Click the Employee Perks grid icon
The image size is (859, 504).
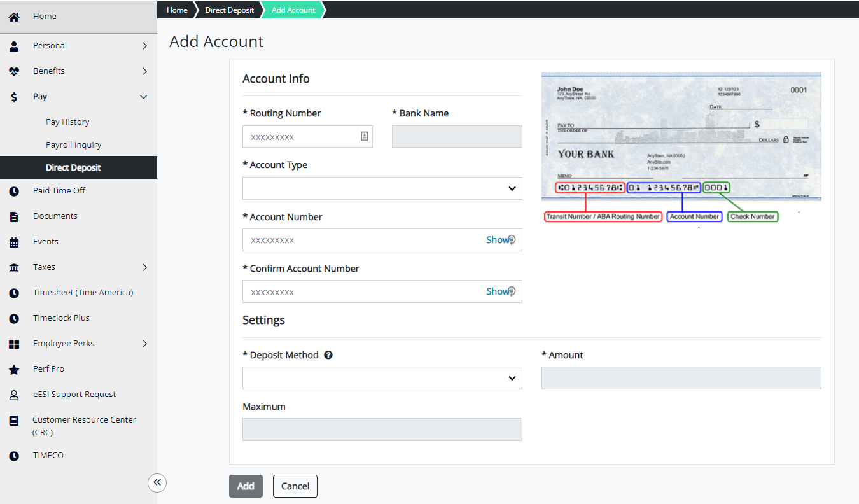[14, 343]
